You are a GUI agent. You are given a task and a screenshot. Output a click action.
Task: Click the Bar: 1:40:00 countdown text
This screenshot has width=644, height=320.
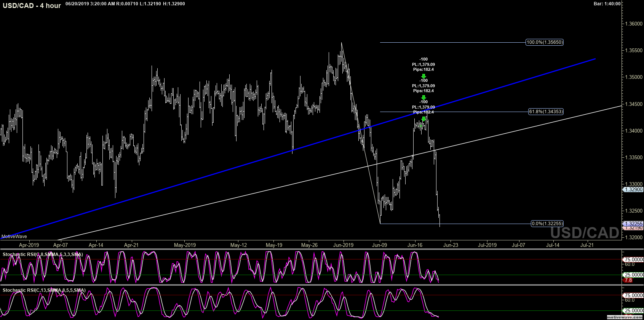coord(607,4)
